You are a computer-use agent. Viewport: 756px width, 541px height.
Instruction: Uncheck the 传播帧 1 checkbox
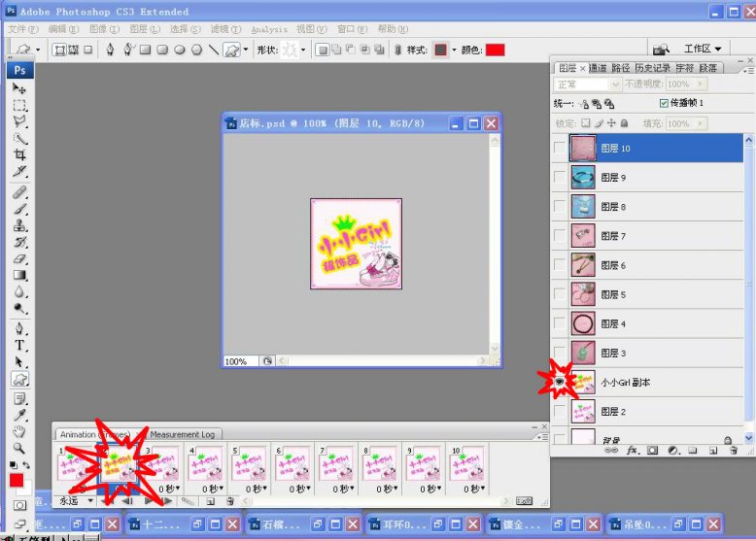pos(664,103)
